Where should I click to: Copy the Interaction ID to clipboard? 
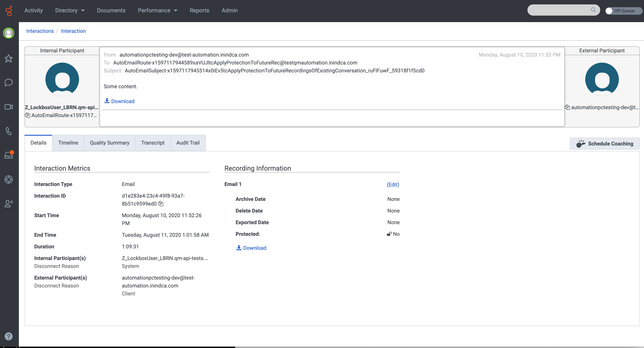[x=161, y=204]
